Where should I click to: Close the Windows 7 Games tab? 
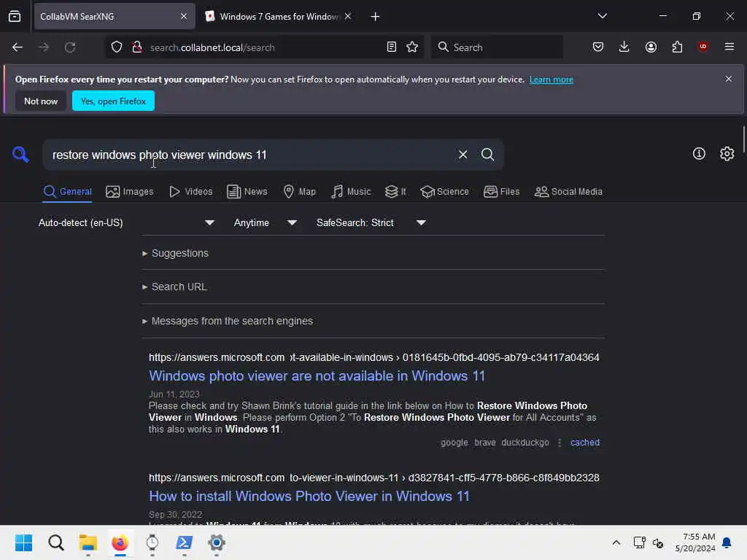click(348, 16)
